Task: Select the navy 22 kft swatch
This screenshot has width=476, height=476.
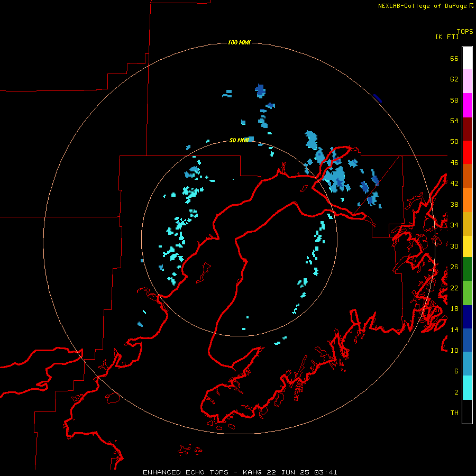Action: tap(467, 317)
